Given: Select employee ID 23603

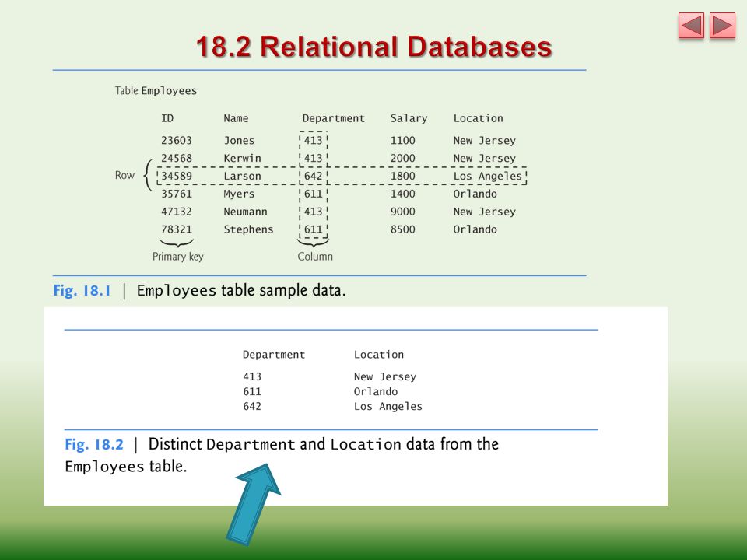Looking at the screenshot, I should [177, 141].
